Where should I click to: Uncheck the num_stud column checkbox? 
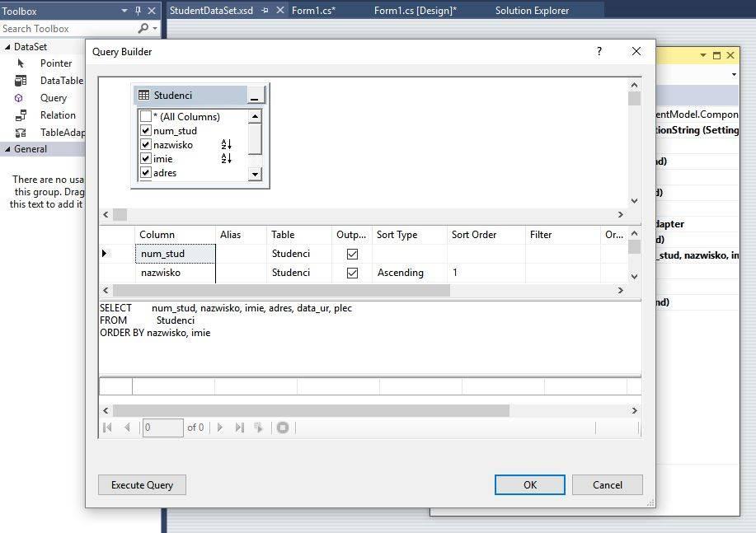tap(146, 131)
